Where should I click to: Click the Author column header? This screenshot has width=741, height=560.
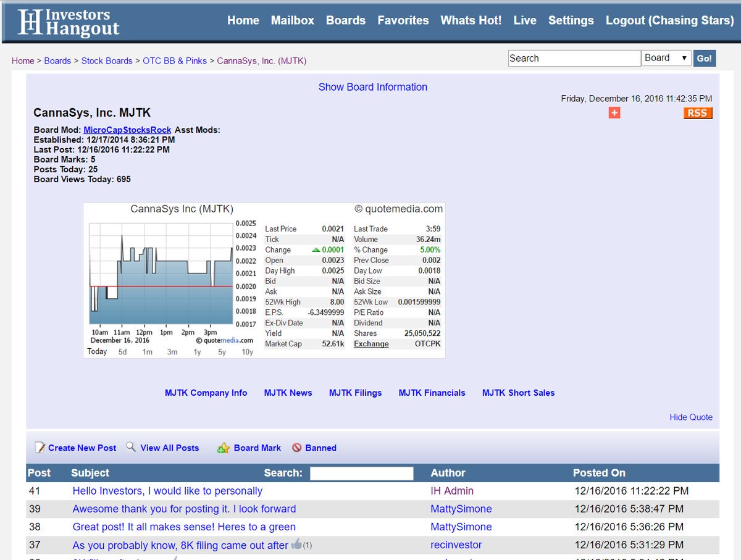click(x=448, y=473)
